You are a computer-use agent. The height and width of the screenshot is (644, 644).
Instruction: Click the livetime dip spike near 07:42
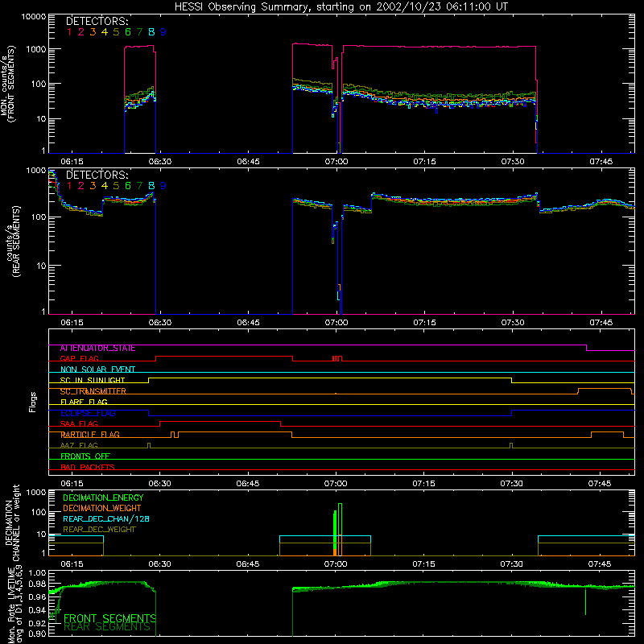tap(586, 601)
